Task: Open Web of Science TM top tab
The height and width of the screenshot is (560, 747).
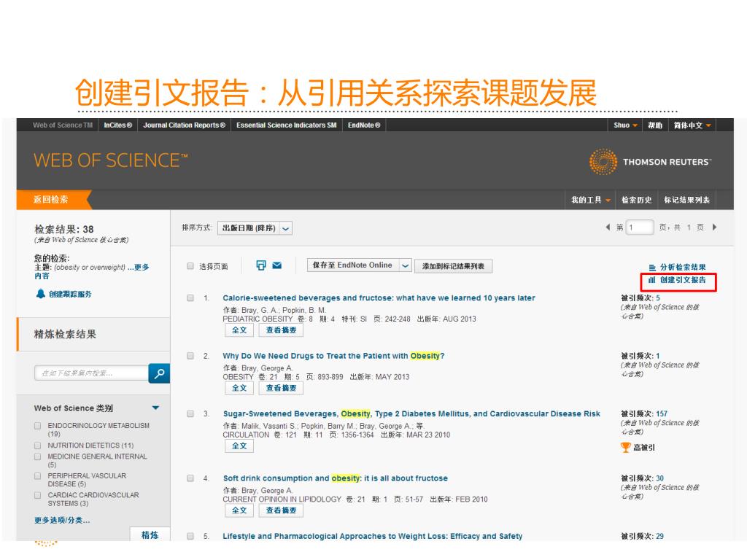Action: tap(63, 125)
